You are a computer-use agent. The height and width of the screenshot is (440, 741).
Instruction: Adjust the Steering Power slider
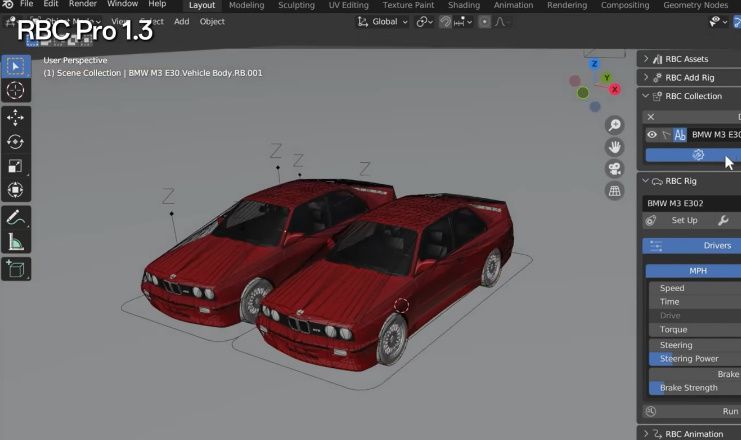[x=694, y=359]
